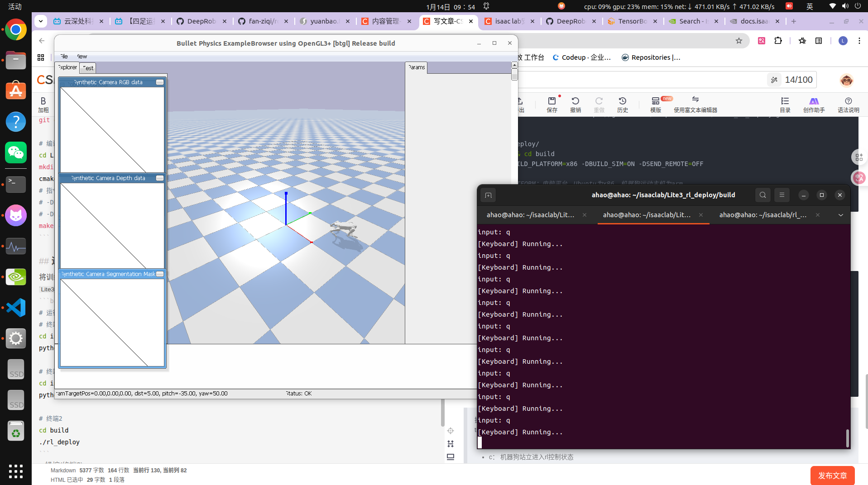
Task: Open Chrome tab search dropdown
Action: click(x=41, y=21)
